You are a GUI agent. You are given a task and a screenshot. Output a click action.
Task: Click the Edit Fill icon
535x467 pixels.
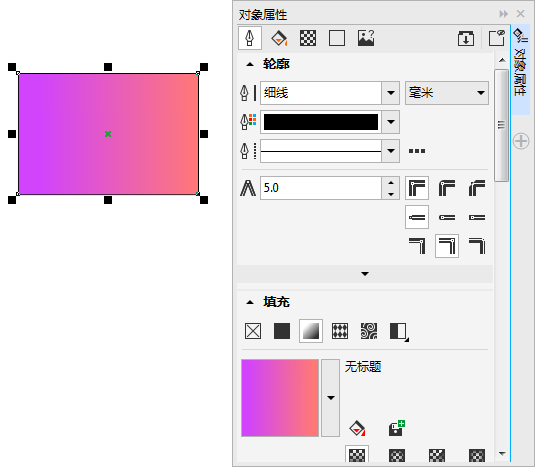coord(357,428)
